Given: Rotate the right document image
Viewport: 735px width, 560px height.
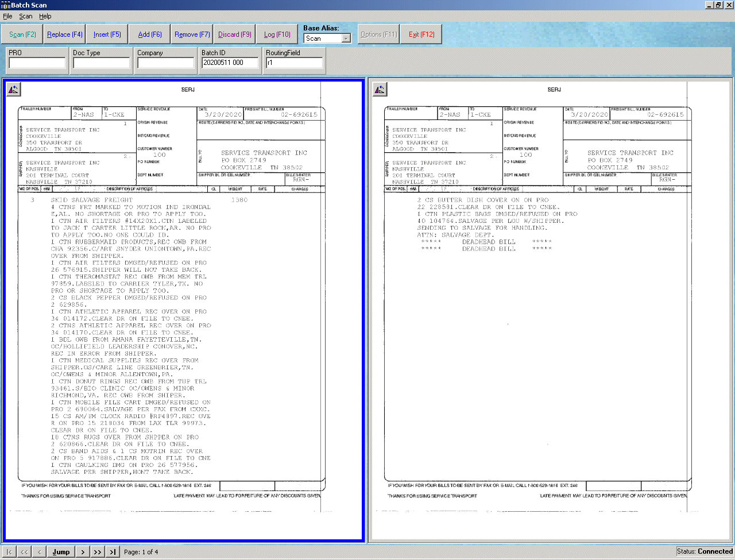Looking at the screenshot, I should coord(380,89).
